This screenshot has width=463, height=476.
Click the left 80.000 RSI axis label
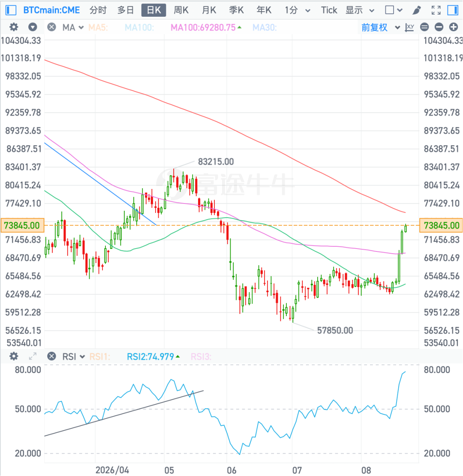coord(28,370)
